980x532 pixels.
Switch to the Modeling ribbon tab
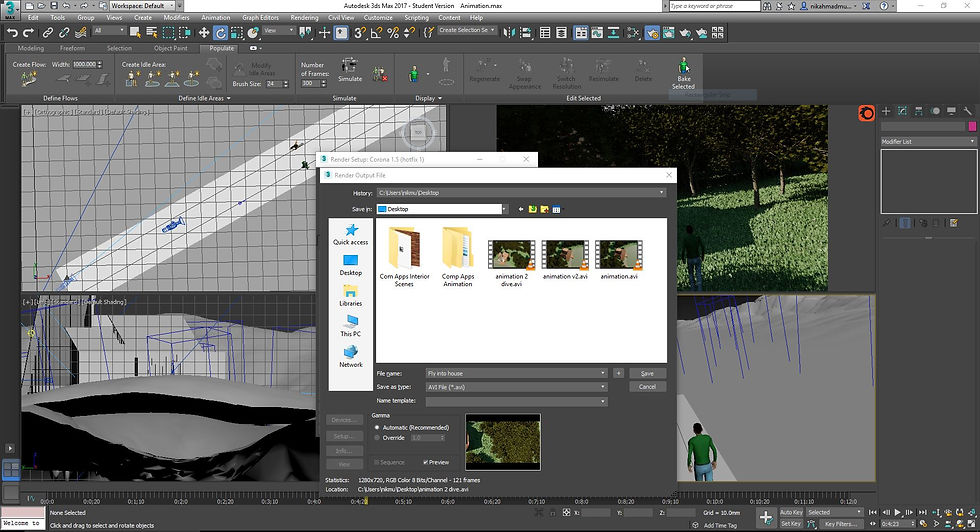click(x=31, y=48)
